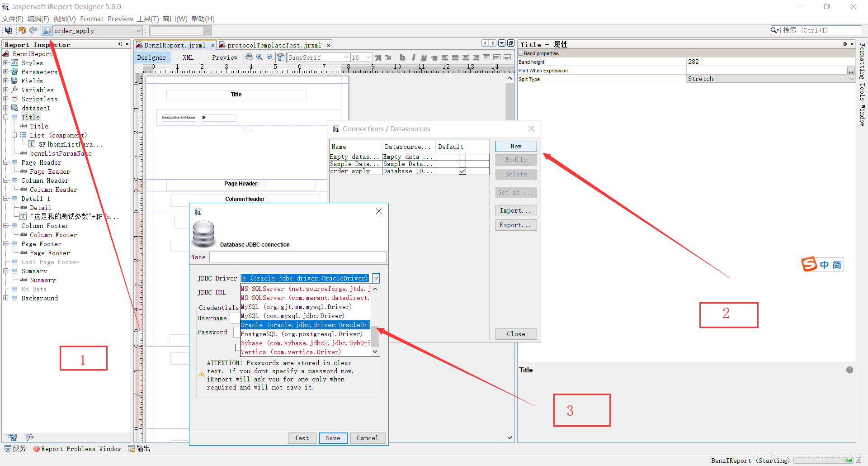Click the Zoom Out magnifier
Image resolution: width=868 pixels, height=466 pixels.
(x=270, y=57)
